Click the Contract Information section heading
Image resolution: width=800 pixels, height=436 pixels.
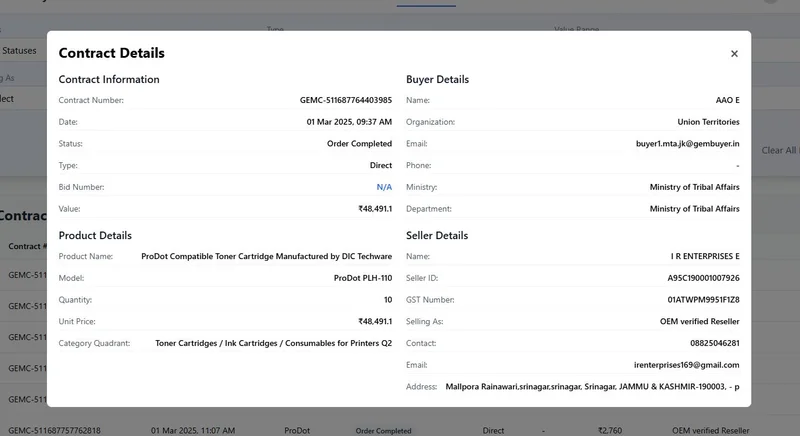click(x=109, y=80)
